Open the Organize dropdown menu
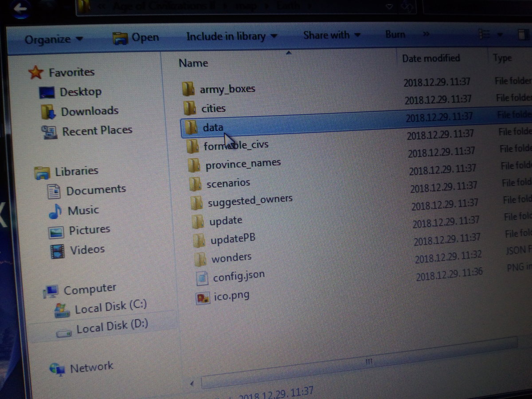Screen dimensions: 532x399 coord(54,39)
